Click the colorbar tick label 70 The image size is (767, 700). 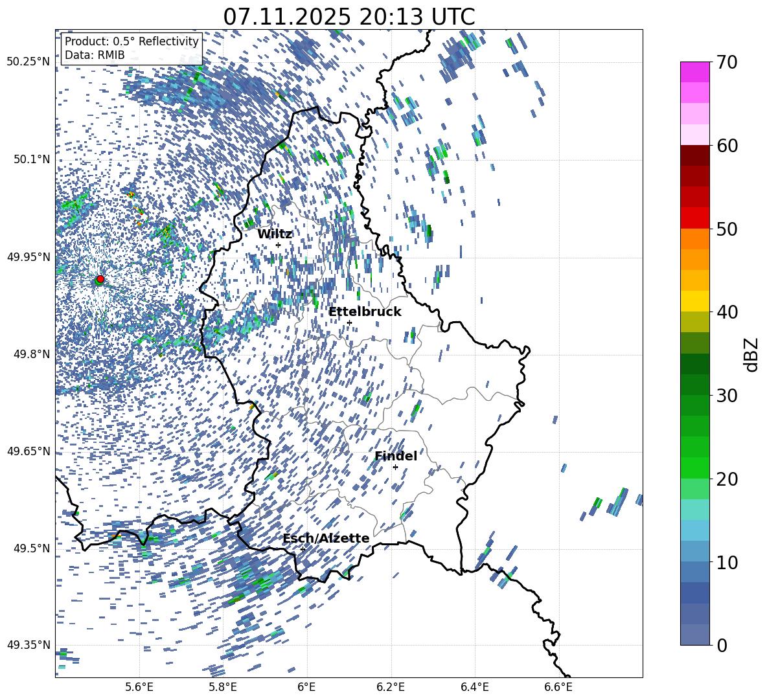click(x=727, y=62)
